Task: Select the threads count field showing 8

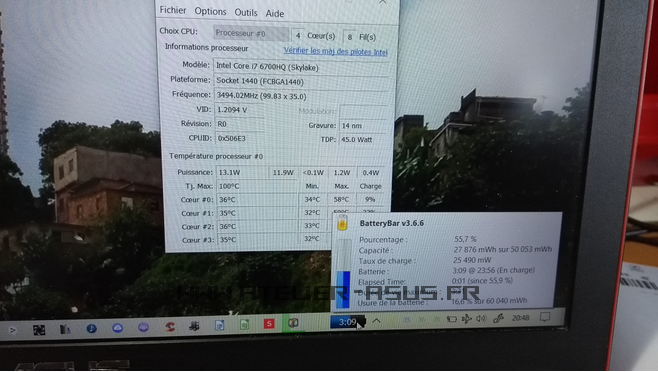Action: [350, 37]
